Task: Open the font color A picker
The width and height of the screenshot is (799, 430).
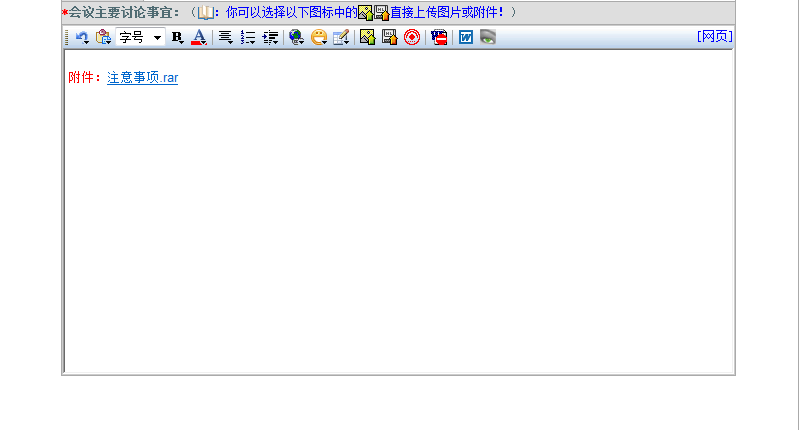Action: point(199,37)
